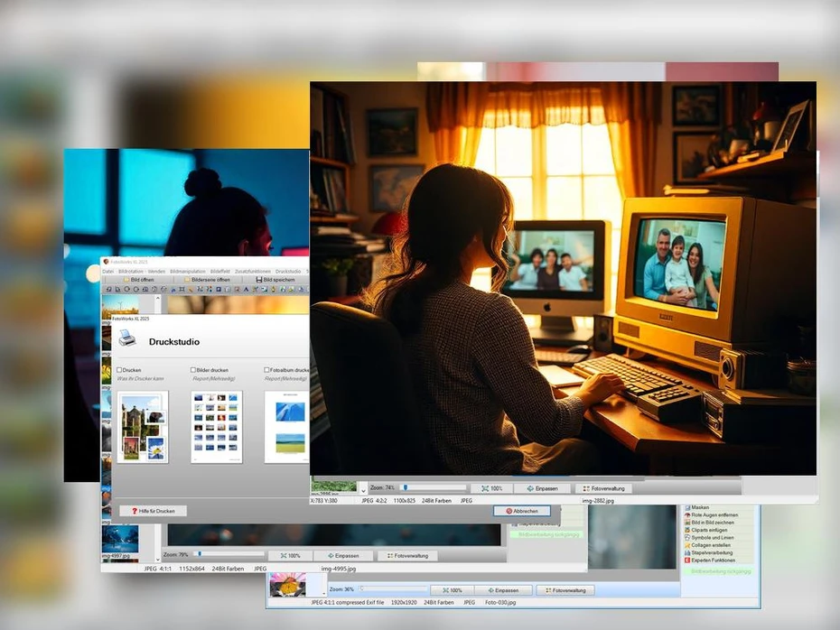Enable the Drucken checkbox
The width and height of the screenshot is (840, 630).
coord(119,370)
